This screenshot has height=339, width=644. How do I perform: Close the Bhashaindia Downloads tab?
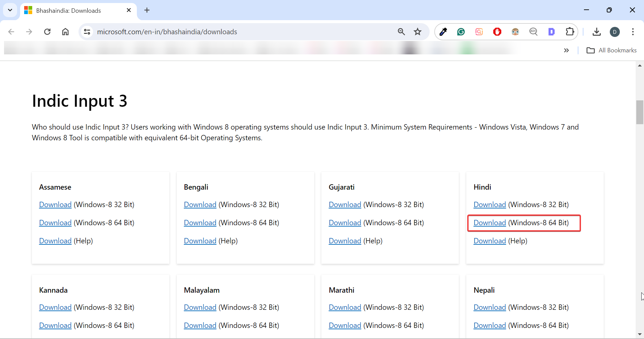[129, 10]
